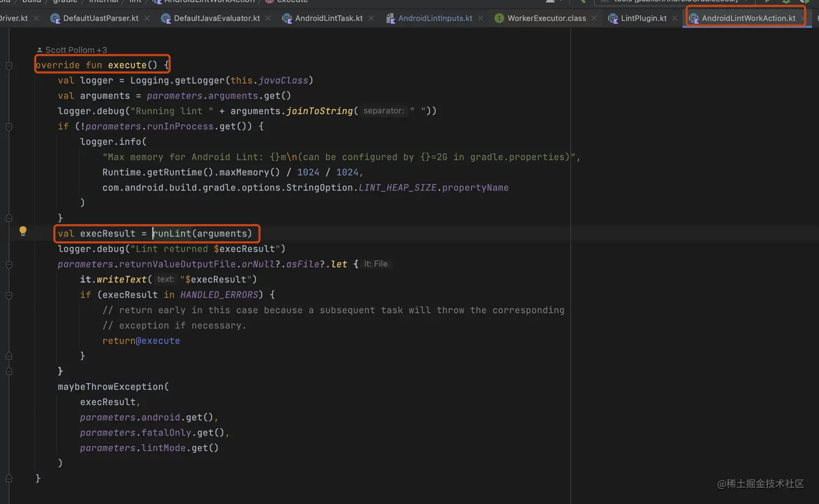Click propertyName after LINT_HEAP_SIZE
819x504 pixels.
coord(475,188)
